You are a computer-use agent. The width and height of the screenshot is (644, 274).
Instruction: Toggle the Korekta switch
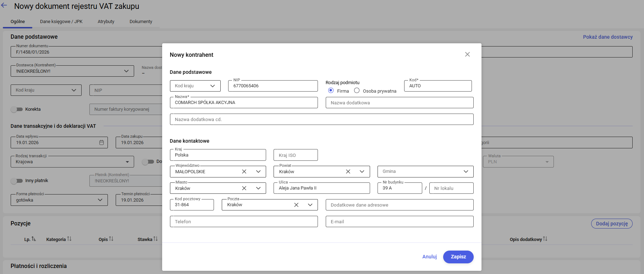[x=17, y=109]
